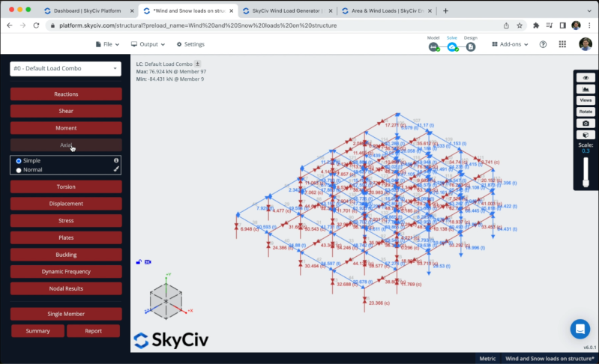Open Single Member analysis

[66, 314]
